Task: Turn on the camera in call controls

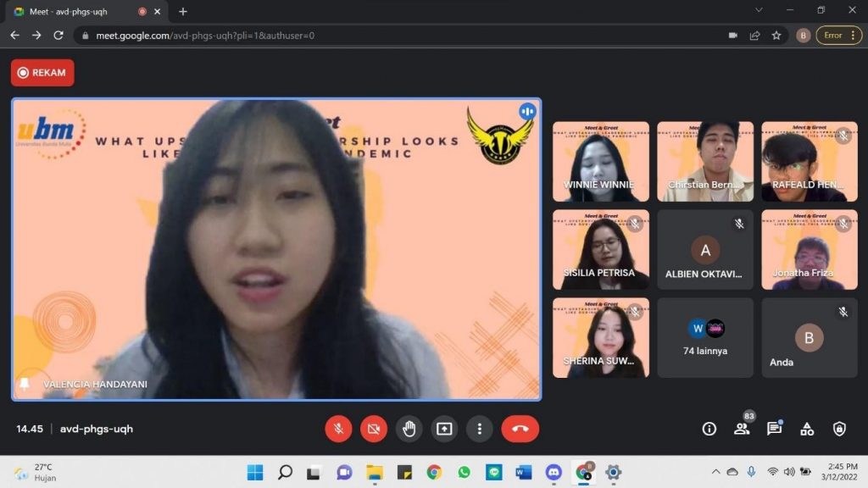Action: (374, 429)
